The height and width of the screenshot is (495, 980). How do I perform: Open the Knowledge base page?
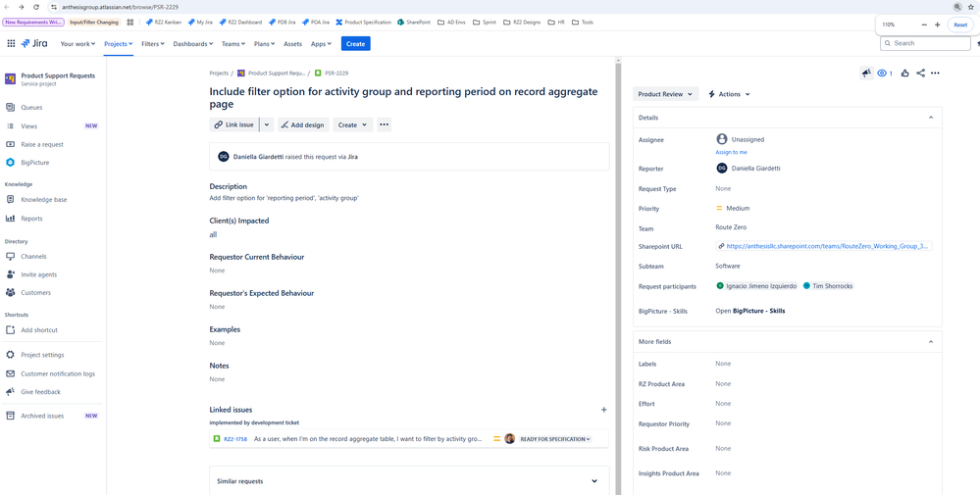44,200
